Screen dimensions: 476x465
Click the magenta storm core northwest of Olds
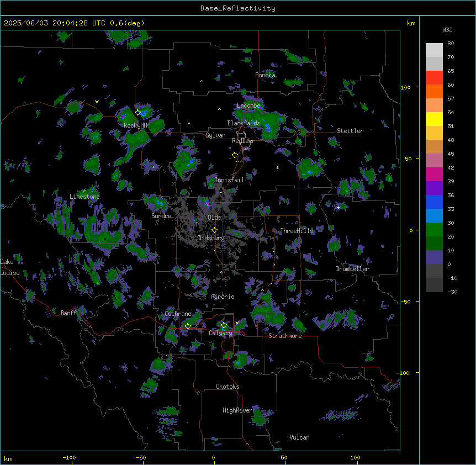click(x=207, y=203)
